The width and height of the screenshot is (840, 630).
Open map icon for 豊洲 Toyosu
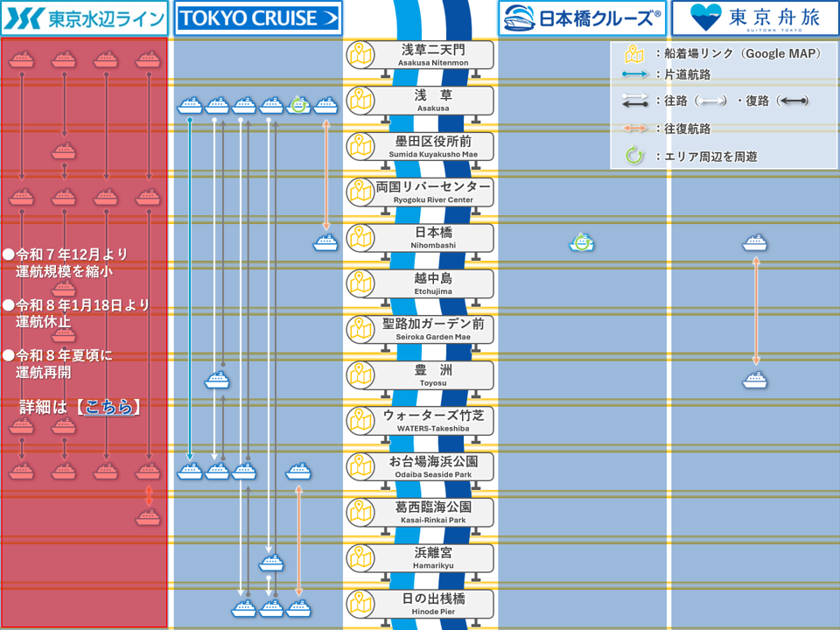coord(360,375)
